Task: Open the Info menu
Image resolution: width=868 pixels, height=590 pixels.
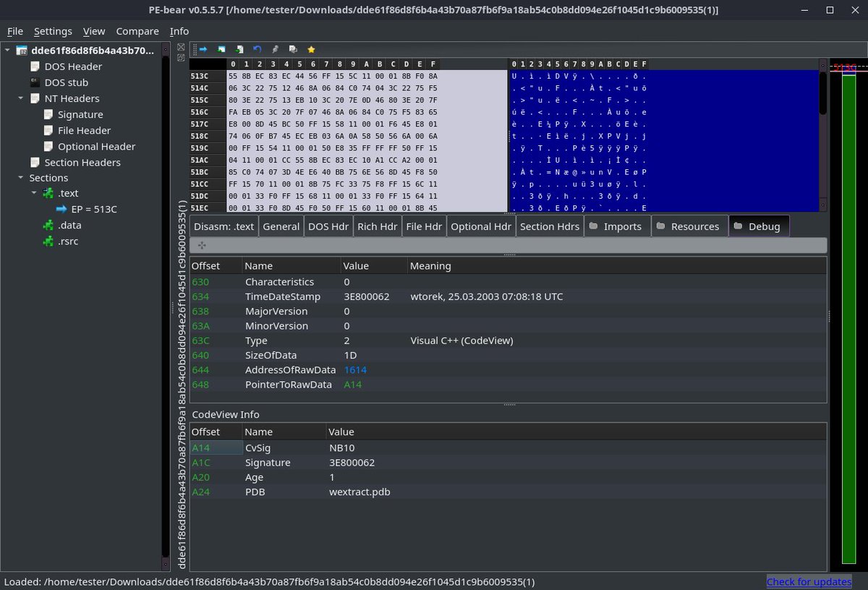Action: click(x=179, y=31)
